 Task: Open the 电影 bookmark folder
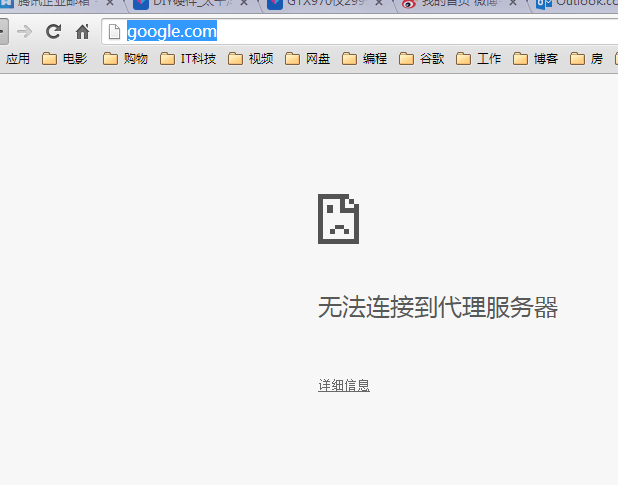(x=65, y=59)
